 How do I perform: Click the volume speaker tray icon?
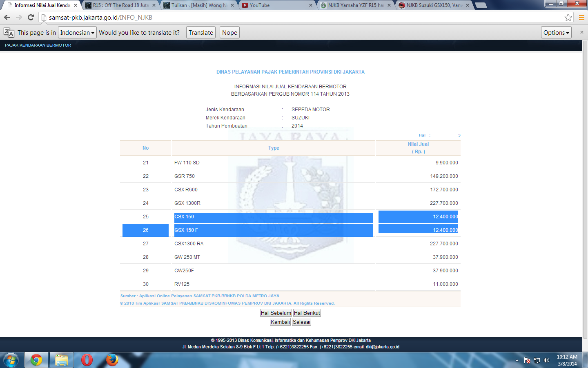coord(547,360)
